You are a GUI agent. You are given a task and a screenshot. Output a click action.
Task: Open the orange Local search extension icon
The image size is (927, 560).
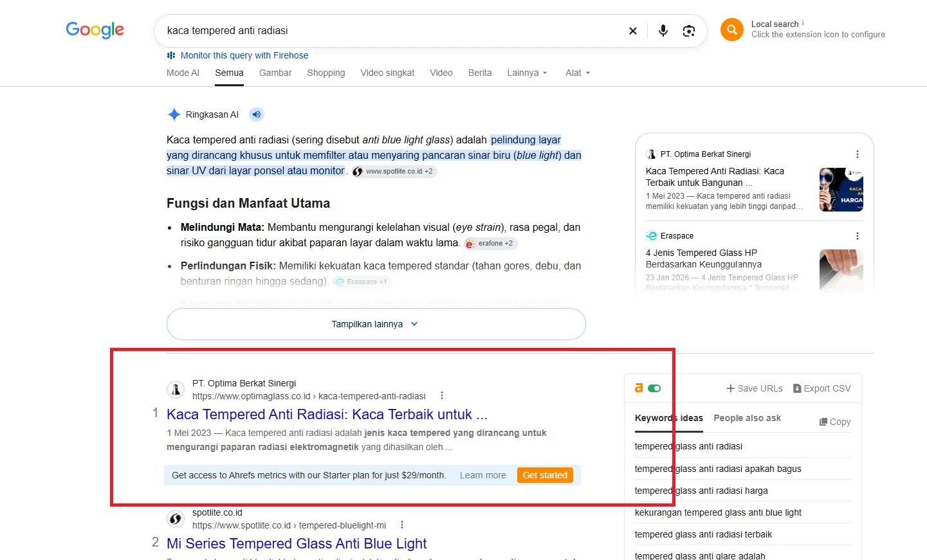coord(732,30)
